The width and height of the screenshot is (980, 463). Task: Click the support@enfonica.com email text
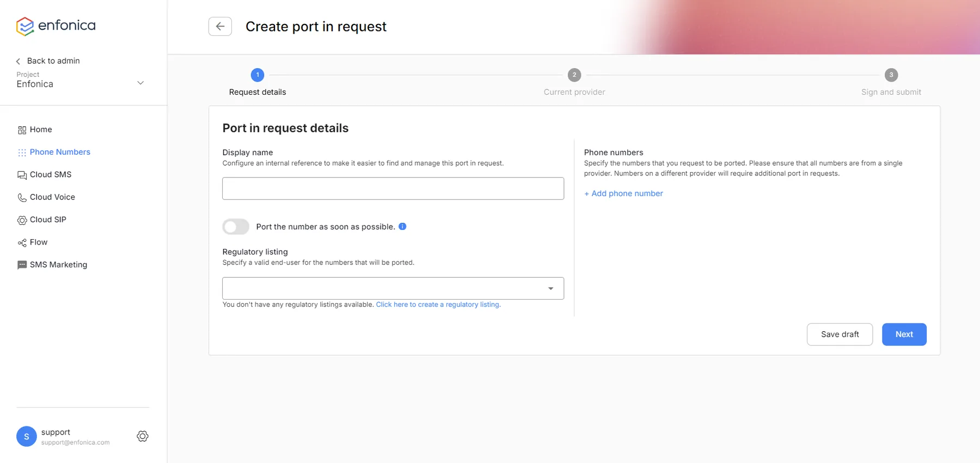click(76, 443)
